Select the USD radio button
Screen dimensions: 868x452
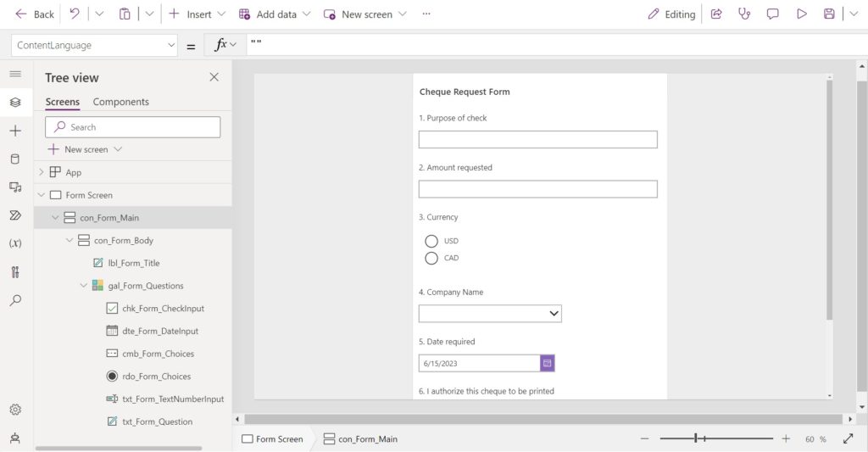point(431,241)
